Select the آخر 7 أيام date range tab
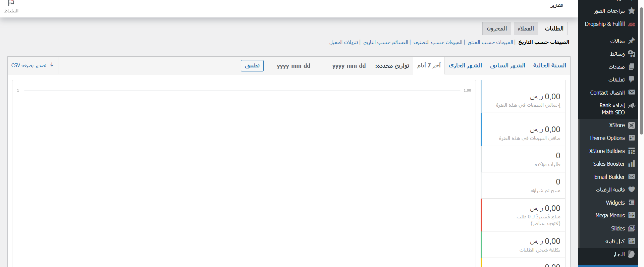Image resolution: width=644 pixels, height=267 pixels. (x=429, y=66)
